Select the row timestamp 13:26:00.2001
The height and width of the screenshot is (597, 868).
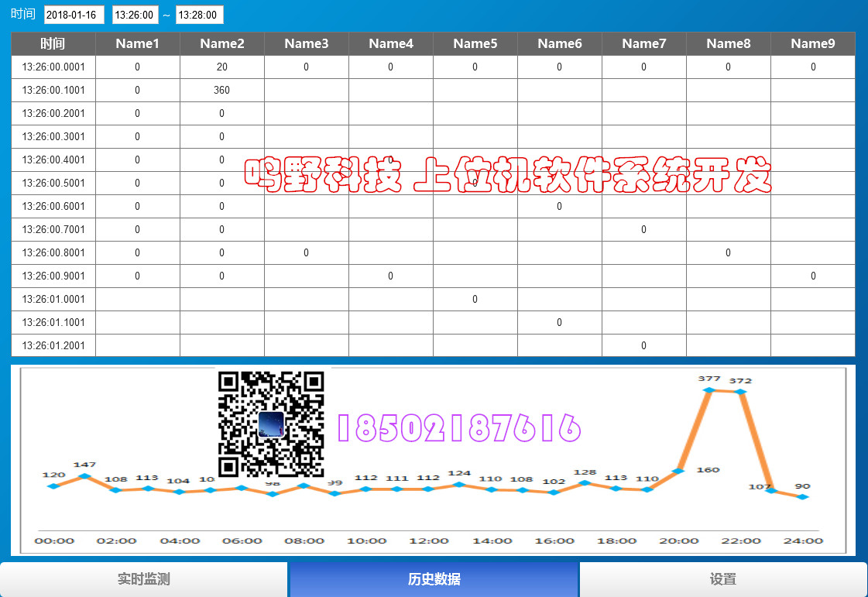[53, 114]
